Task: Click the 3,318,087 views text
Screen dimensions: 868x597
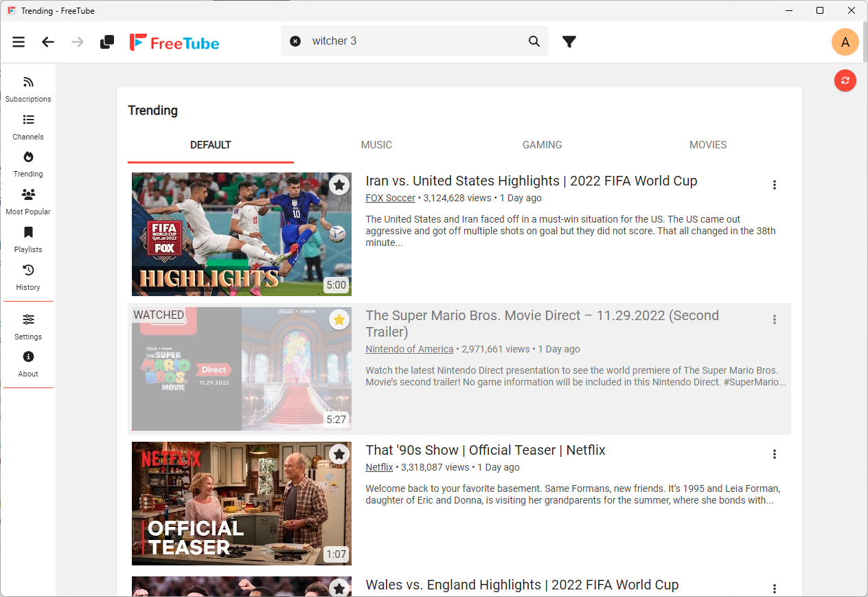Action: pyautogui.click(x=435, y=467)
